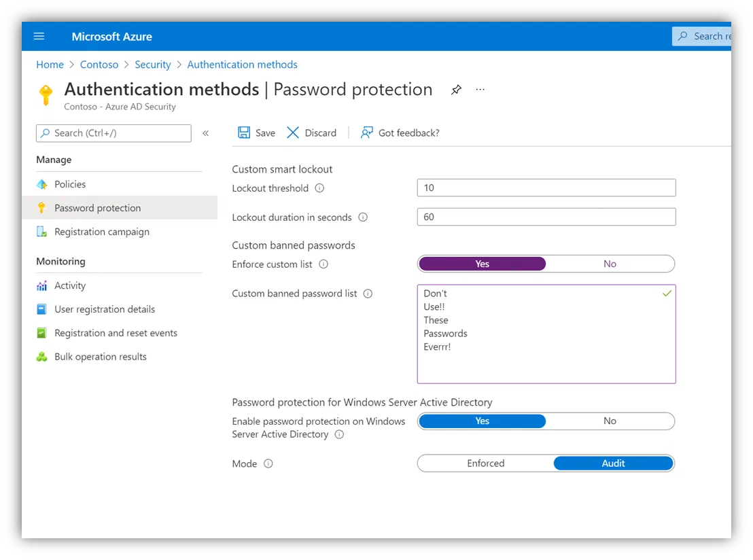Show info for Custom banned password list
The width and height of the screenshot is (753, 560).
[x=368, y=294]
